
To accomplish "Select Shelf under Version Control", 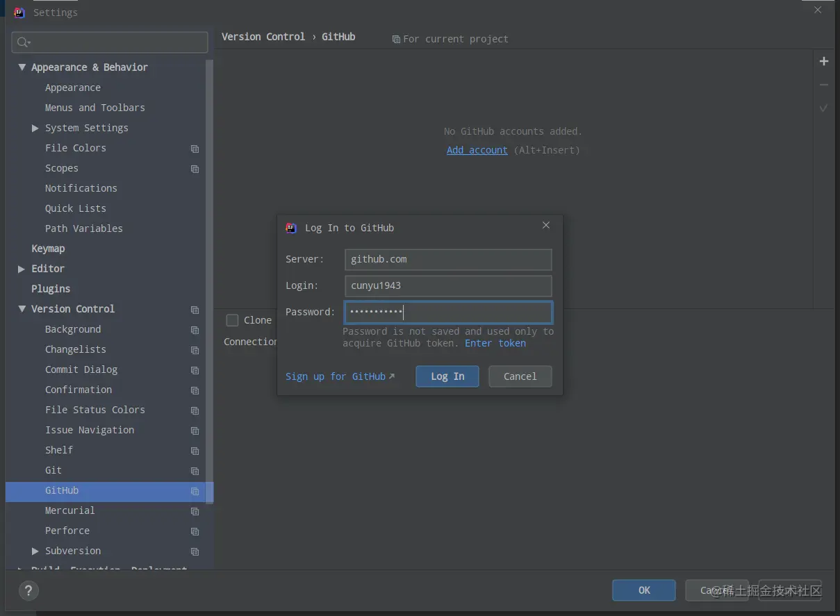I will (x=59, y=450).
